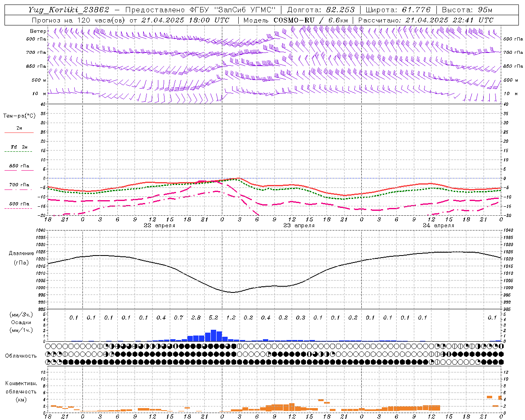Click the station name Yug_Korliki_23862 in header
The image size is (525, 420).
[69, 10]
